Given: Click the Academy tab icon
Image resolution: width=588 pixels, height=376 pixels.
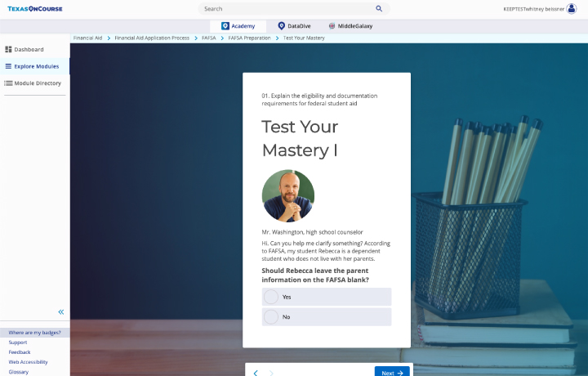Looking at the screenshot, I should pos(225,26).
